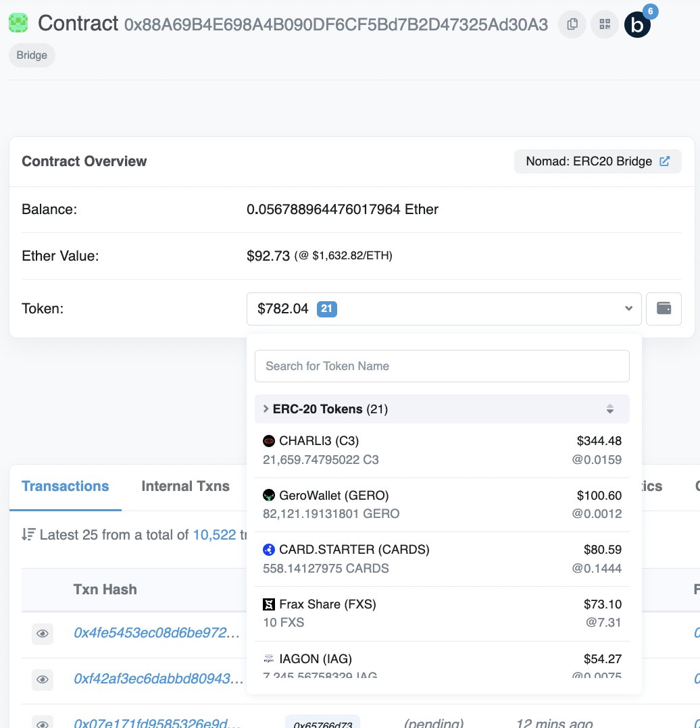Show the address QR code
The height and width of the screenshot is (728, 700).
604,24
